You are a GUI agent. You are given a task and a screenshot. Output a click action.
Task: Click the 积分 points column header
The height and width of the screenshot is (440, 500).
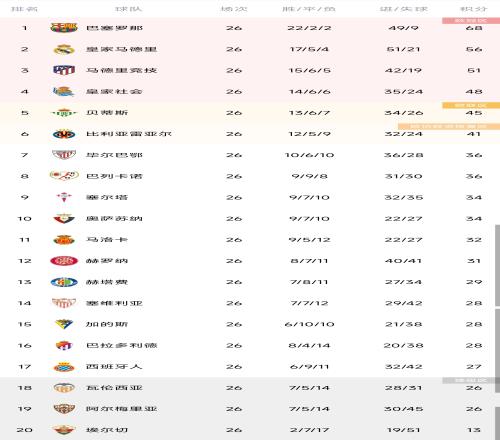(474, 9)
